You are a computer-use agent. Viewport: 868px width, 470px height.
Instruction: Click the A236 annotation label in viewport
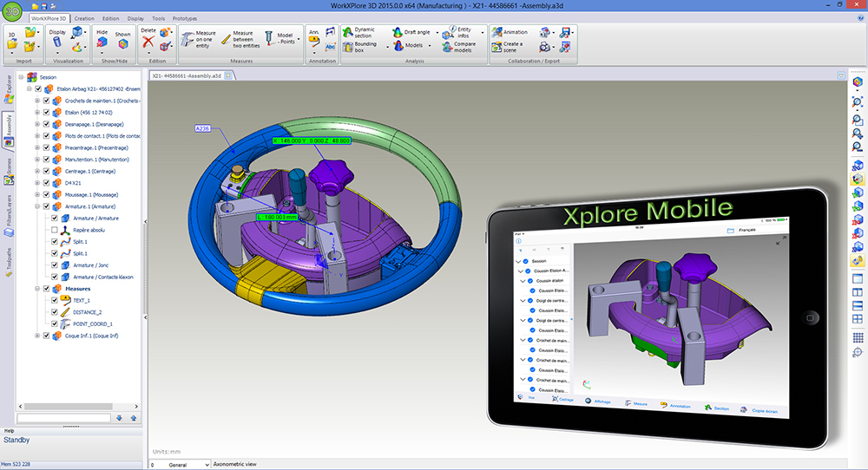(x=202, y=128)
